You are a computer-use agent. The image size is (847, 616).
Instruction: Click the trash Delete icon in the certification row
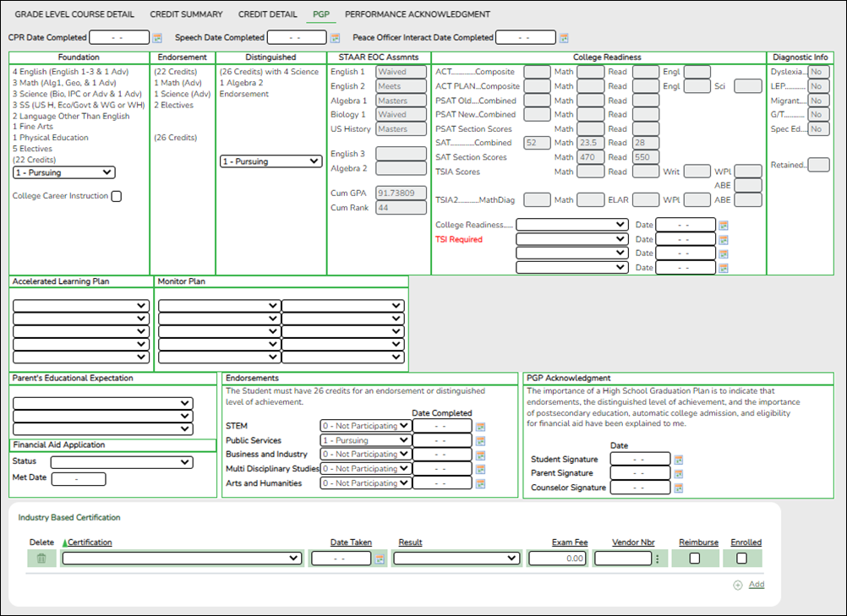[41, 558]
